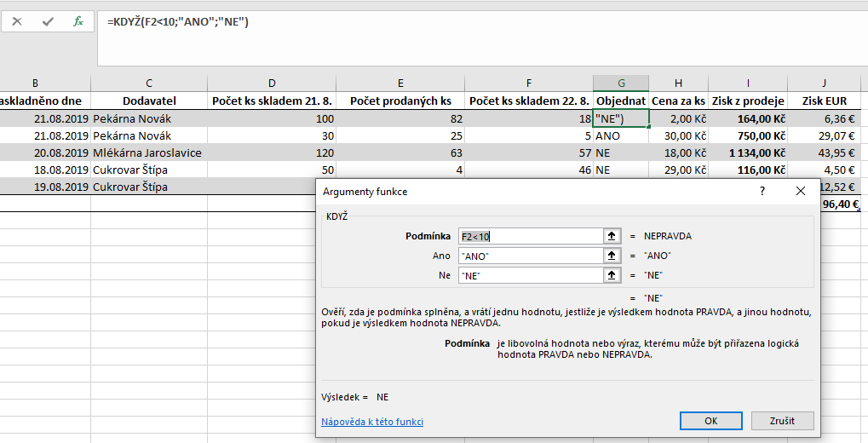This screenshot has width=868, height=443.
Task: Focus the Ne argument field
Action: click(x=528, y=275)
